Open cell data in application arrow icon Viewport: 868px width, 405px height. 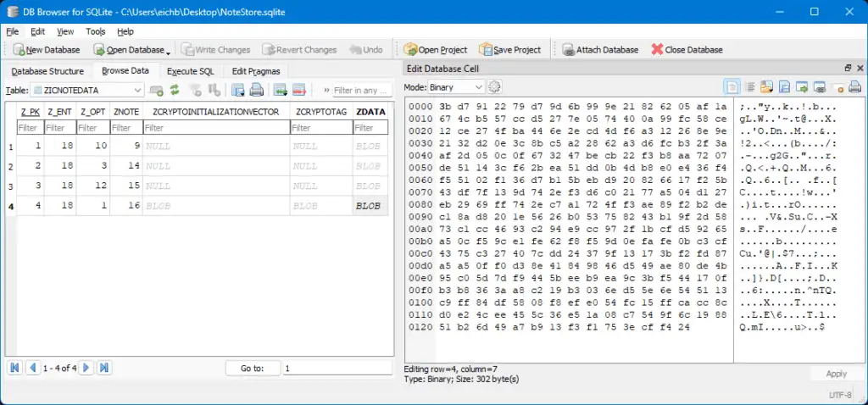click(x=802, y=87)
